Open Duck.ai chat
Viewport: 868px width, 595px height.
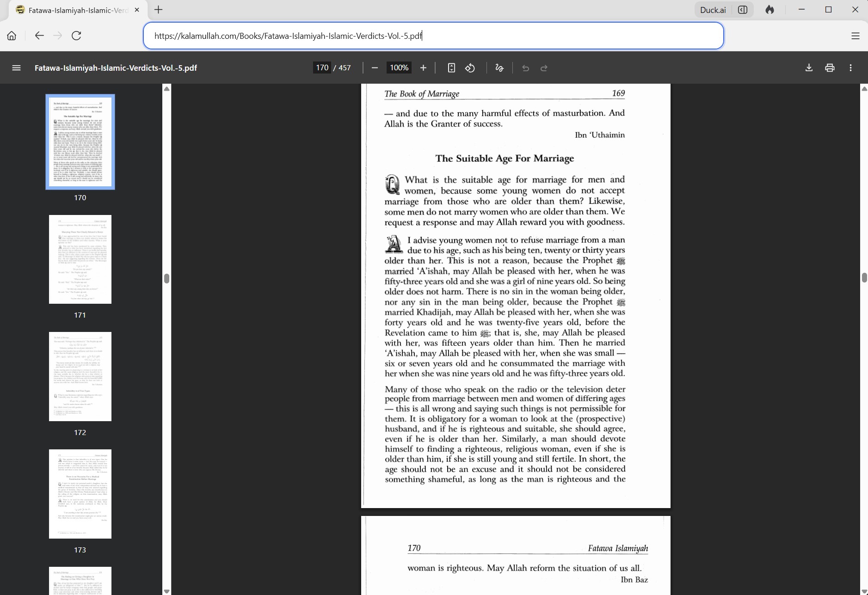coord(713,10)
